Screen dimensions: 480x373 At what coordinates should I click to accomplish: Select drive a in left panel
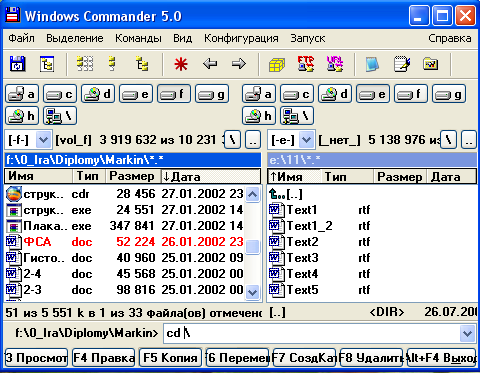[x=22, y=94]
